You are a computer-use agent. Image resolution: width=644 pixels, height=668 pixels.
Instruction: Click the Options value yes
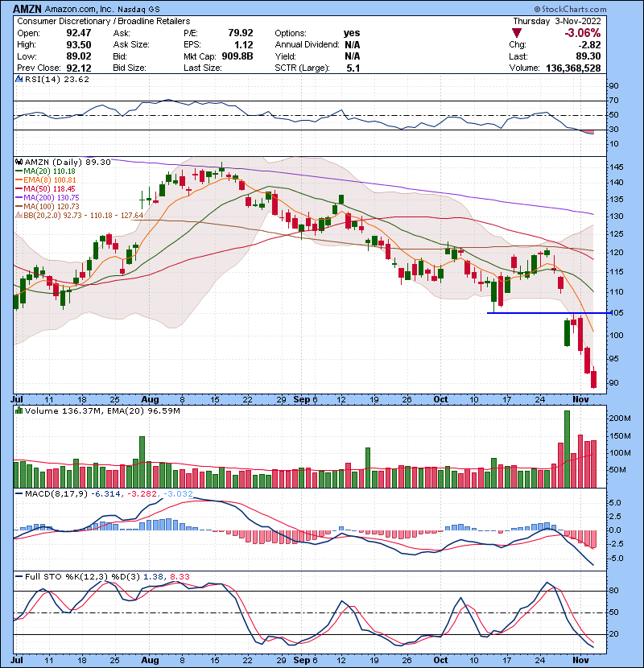point(352,33)
